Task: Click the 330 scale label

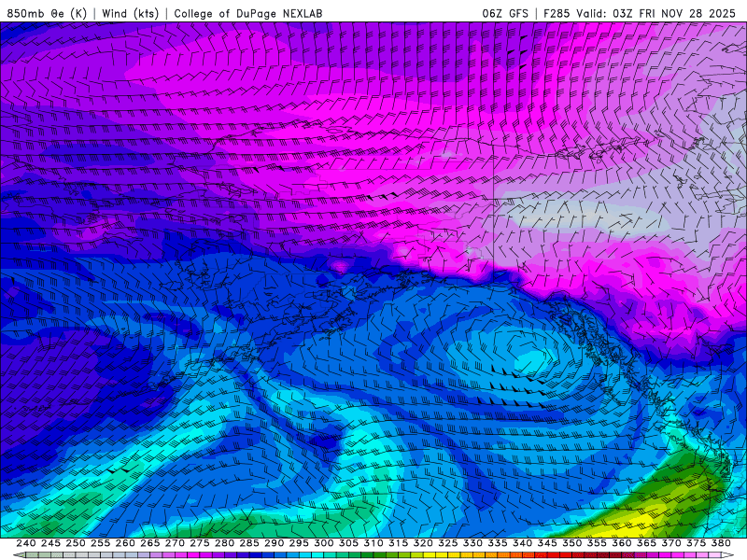Action: pyautogui.click(x=472, y=543)
